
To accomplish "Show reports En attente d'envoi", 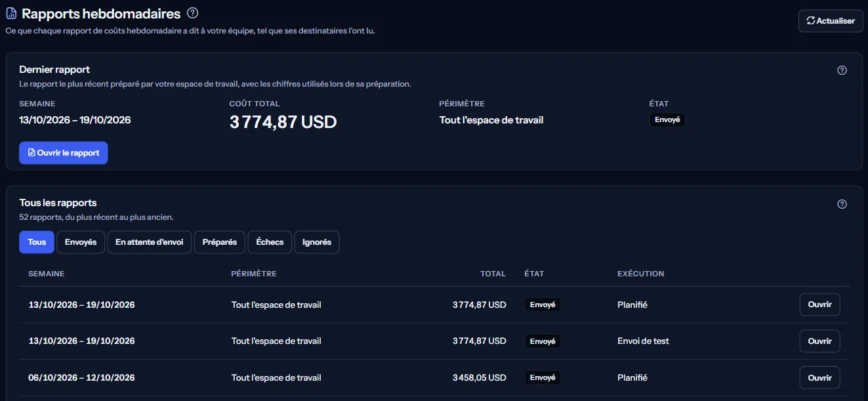I will point(150,242).
